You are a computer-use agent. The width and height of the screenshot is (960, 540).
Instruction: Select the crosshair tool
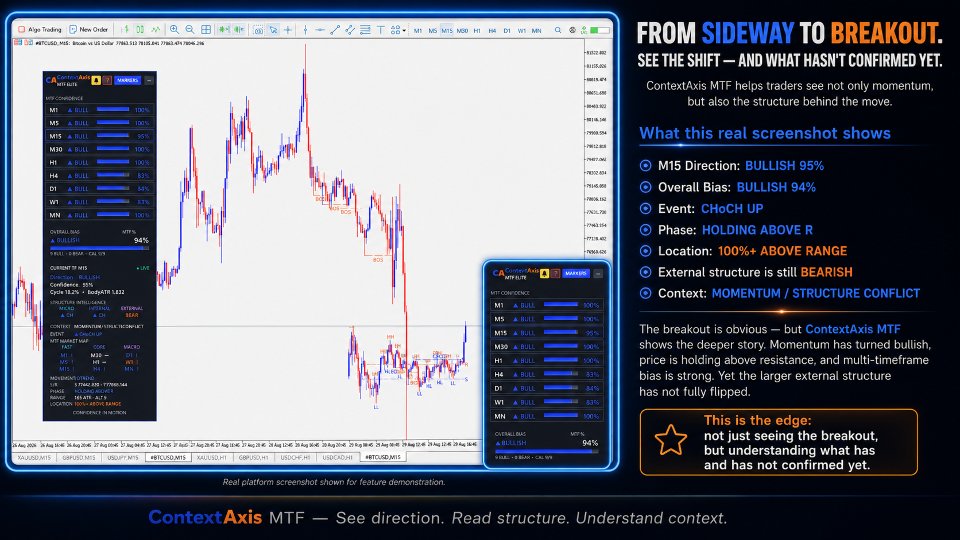(288, 29)
